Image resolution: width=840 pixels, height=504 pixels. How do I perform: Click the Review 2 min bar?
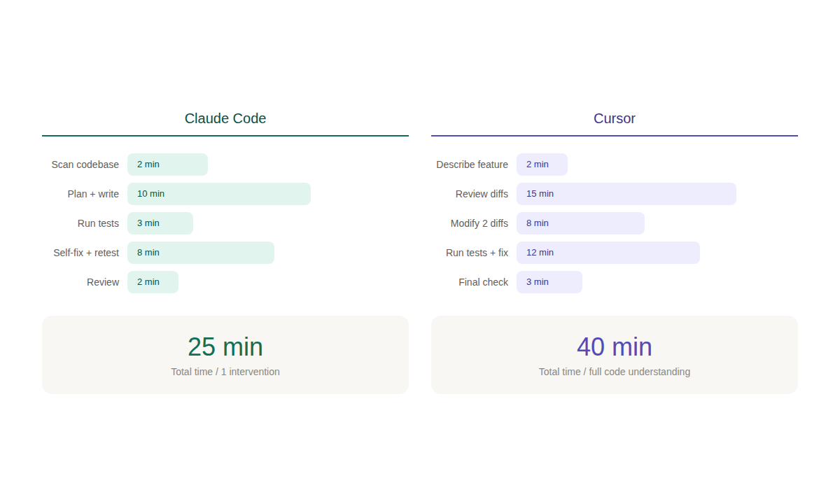coord(153,282)
